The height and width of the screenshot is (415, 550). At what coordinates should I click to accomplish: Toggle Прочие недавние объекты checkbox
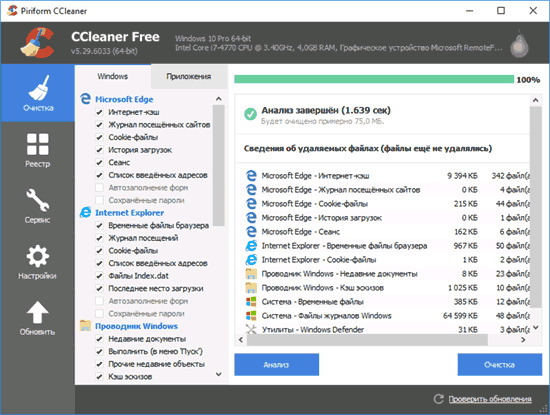pyautogui.click(x=99, y=364)
